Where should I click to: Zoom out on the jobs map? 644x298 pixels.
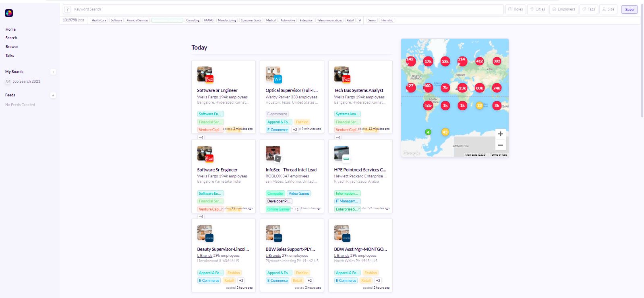click(x=500, y=145)
